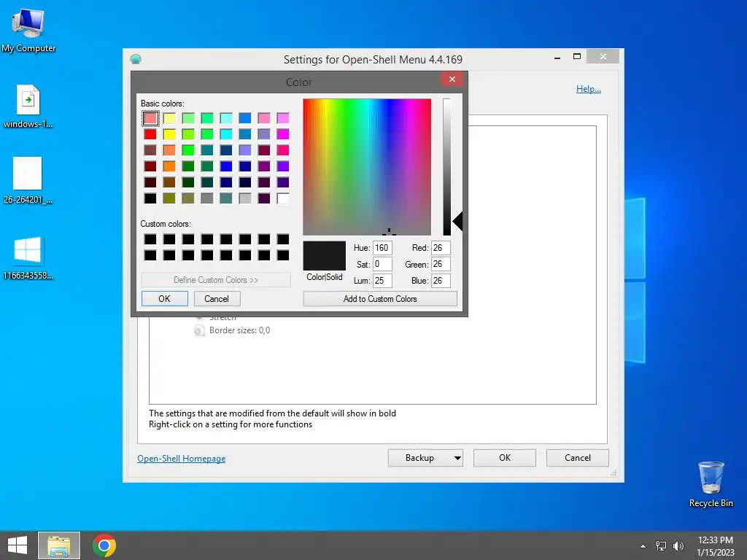Open network tray icon

pos(660,546)
